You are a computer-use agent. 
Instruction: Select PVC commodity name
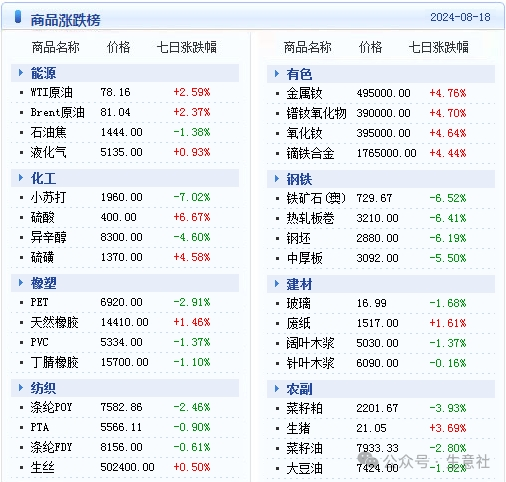(x=39, y=342)
